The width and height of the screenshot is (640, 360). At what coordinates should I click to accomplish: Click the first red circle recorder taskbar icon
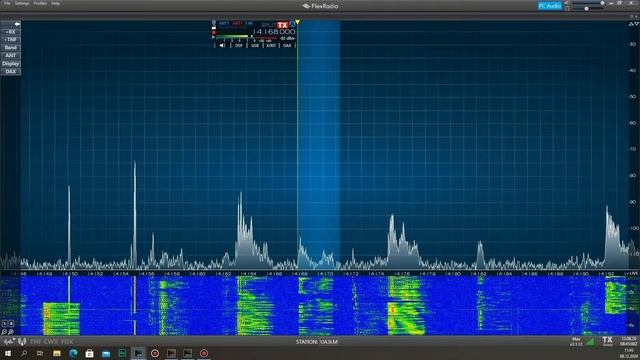click(x=155, y=353)
